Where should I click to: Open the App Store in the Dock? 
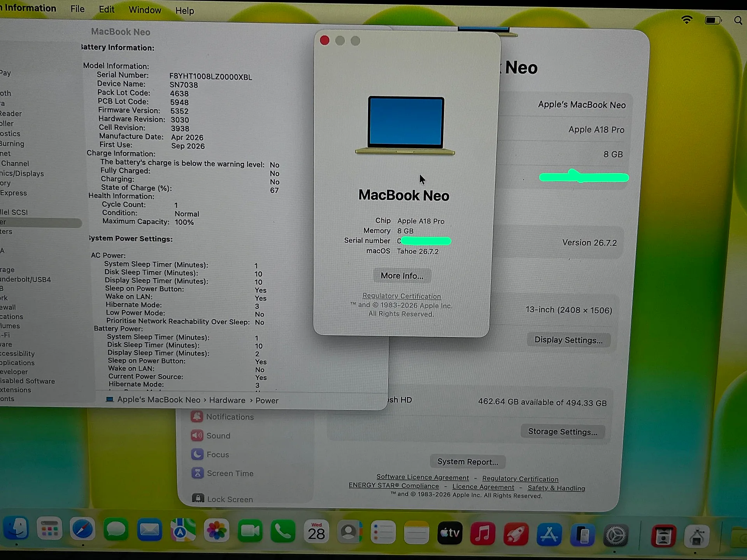(x=549, y=535)
